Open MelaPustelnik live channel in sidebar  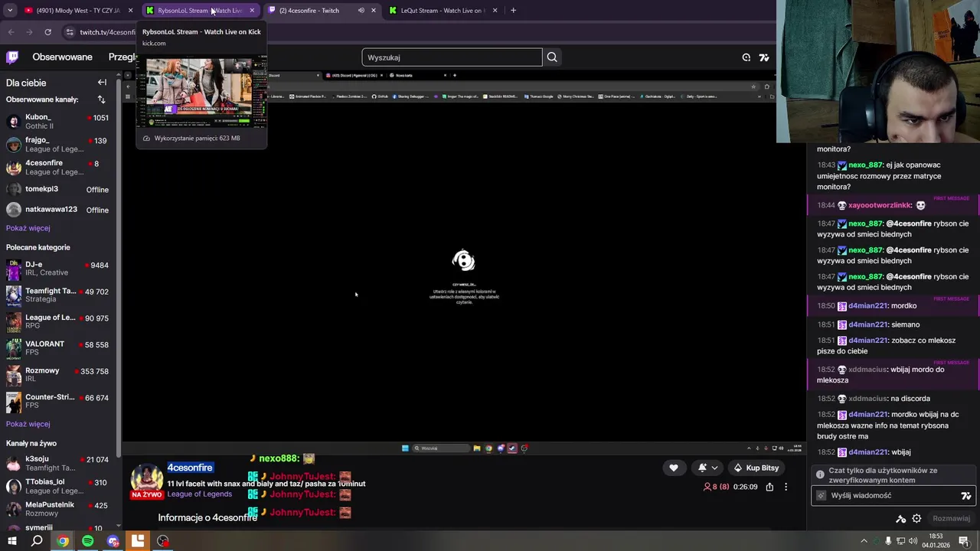coord(58,509)
